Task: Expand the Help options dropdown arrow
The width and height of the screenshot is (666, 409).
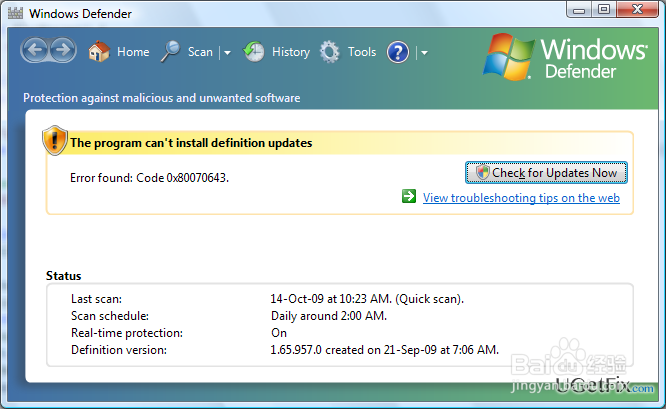Action: (x=424, y=53)
